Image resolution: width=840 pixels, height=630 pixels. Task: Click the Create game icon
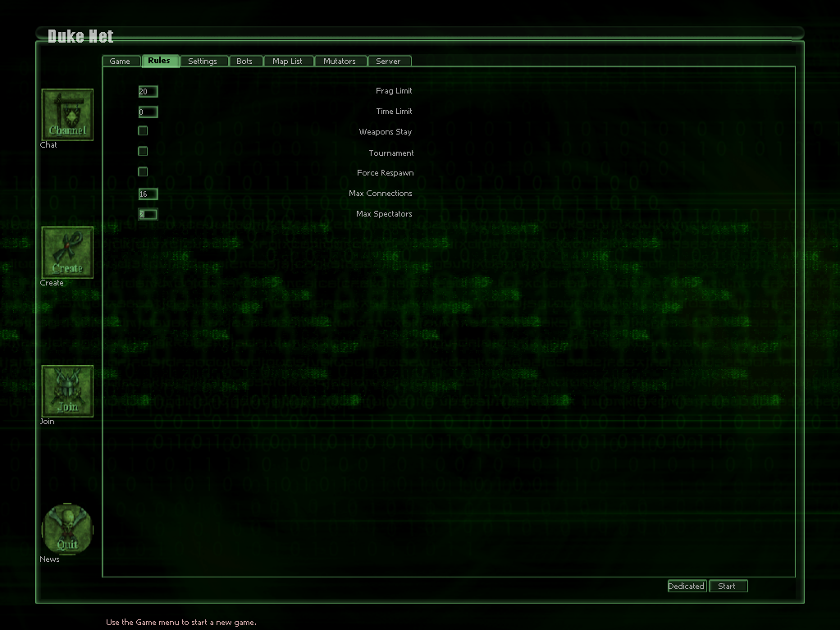pyautogui.click(x=67, y=253)
